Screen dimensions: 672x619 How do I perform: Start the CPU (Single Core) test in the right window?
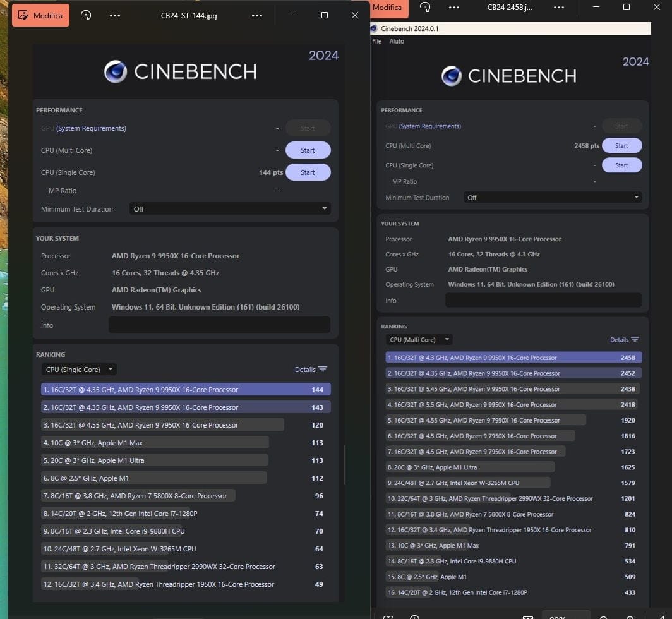(622, 165)
